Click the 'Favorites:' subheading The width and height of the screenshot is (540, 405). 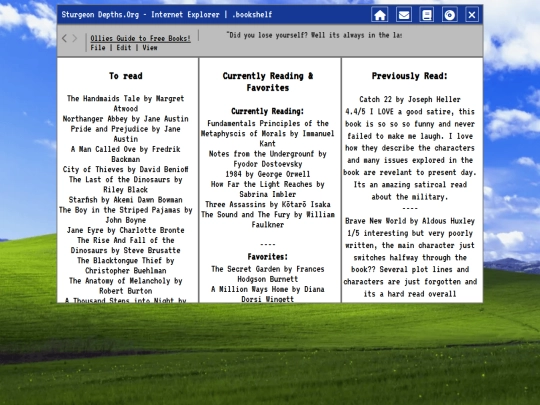pos(268,257)
